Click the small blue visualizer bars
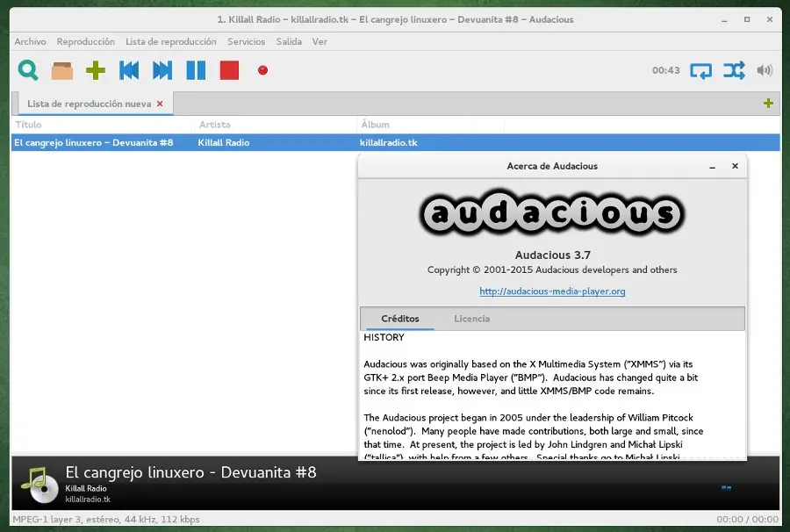Screen dimensions: 790x532 click(x=726, y=488)
